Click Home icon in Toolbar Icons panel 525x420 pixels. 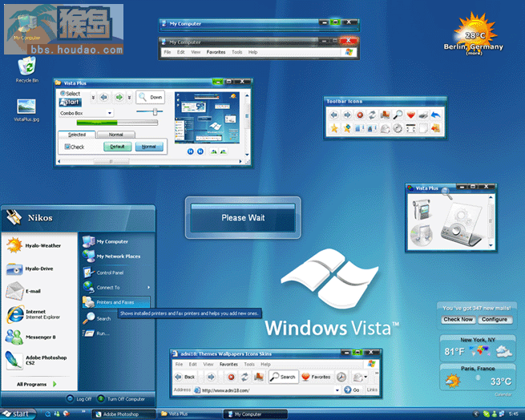pyautogui.click(x=385, y=115)
